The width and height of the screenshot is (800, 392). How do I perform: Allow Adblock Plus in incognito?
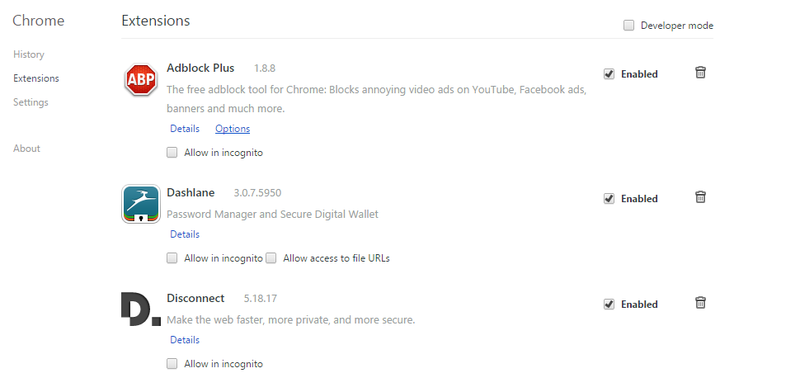click(172, 153)
